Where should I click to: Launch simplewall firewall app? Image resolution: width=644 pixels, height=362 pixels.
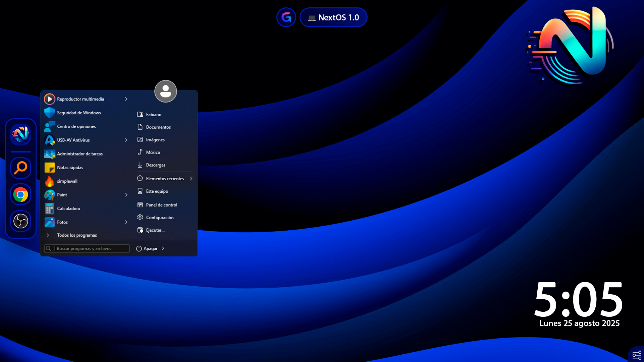(67, 181)
